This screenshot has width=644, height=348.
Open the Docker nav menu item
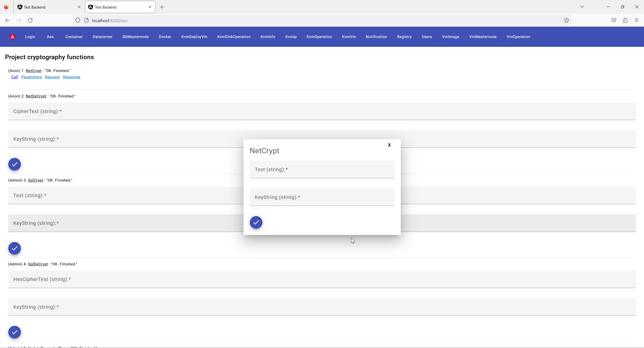[x=165, y=37]
